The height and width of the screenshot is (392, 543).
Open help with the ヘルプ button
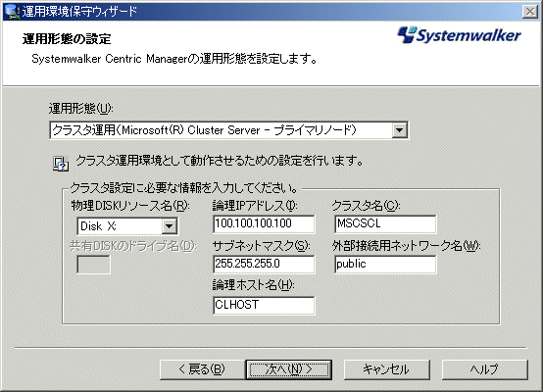click(x=485, y=369)
